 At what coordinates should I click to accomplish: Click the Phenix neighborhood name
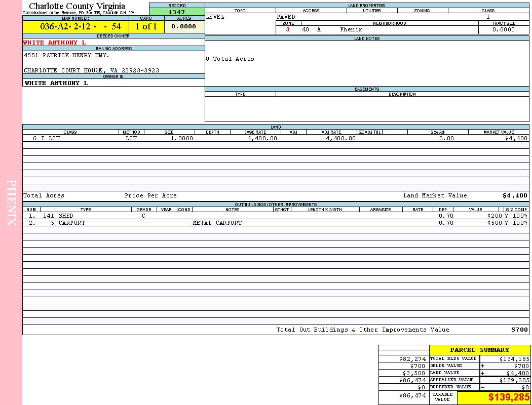(x=351, y=29)
